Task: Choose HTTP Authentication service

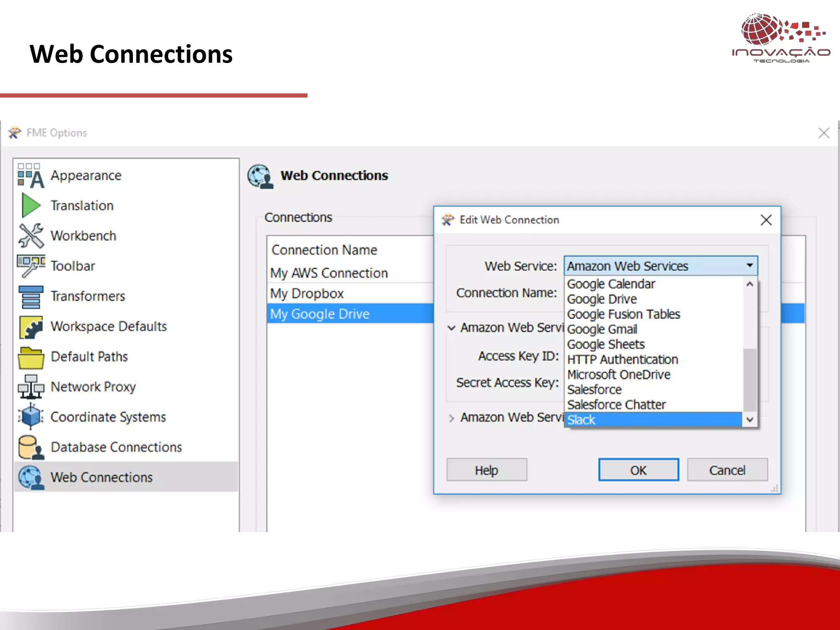Action: click(x=654, y=360)
